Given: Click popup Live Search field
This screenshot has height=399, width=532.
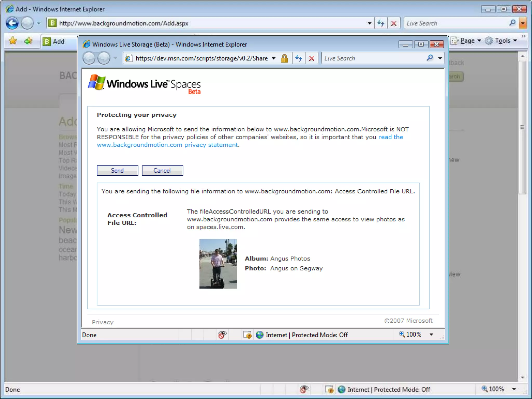Looking at the screenshot, I should click(x=373, y=58).
